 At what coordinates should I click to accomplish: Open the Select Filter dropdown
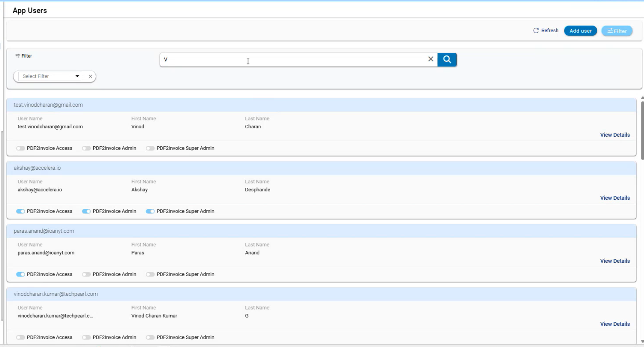click(x=52, y=76)
